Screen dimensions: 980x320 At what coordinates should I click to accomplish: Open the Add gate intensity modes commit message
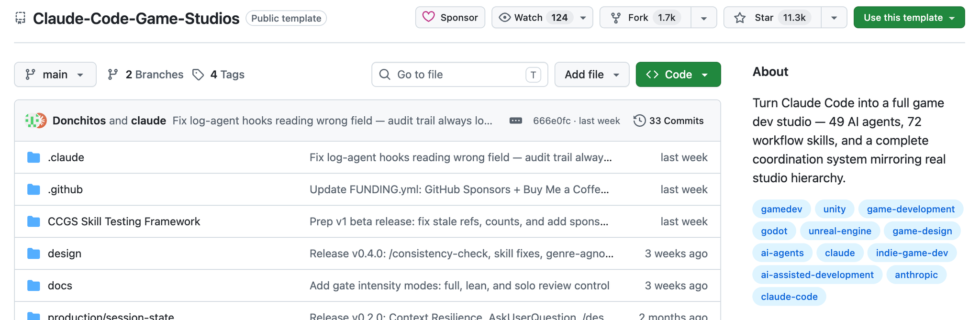tap(459, 286)
